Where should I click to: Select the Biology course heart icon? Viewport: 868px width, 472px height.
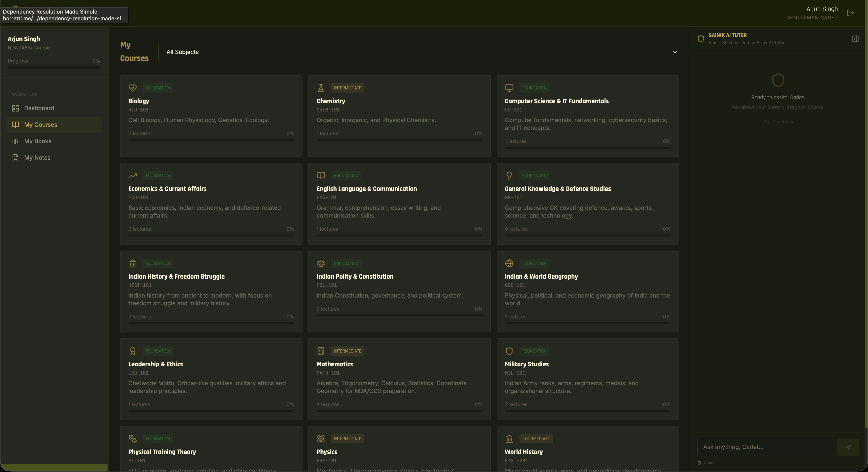tap(133, 88)
